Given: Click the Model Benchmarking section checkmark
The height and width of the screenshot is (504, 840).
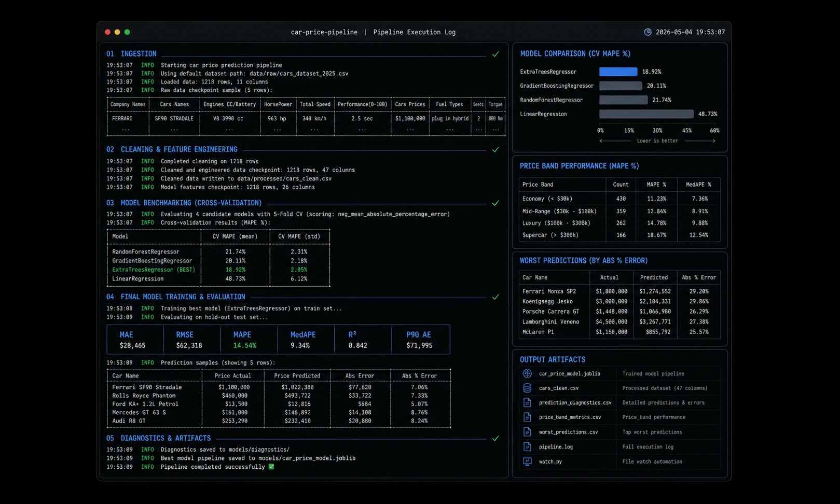Looking at the screenshot, I should tap(495, 203).
